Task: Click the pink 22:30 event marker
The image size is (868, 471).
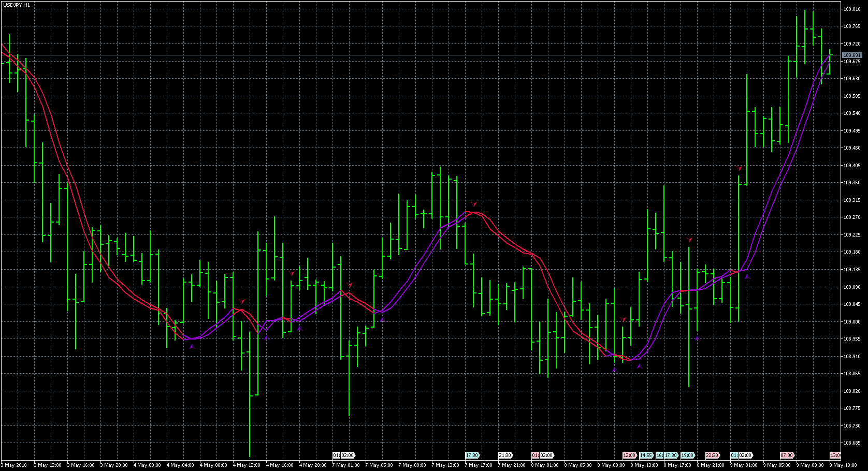Action: tap(712, 455)
